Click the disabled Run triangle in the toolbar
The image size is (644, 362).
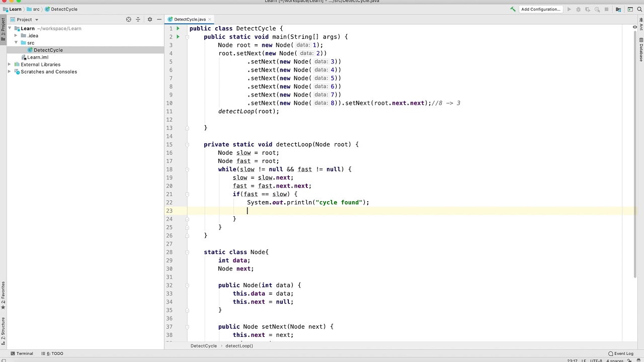[x=569, y=9]
